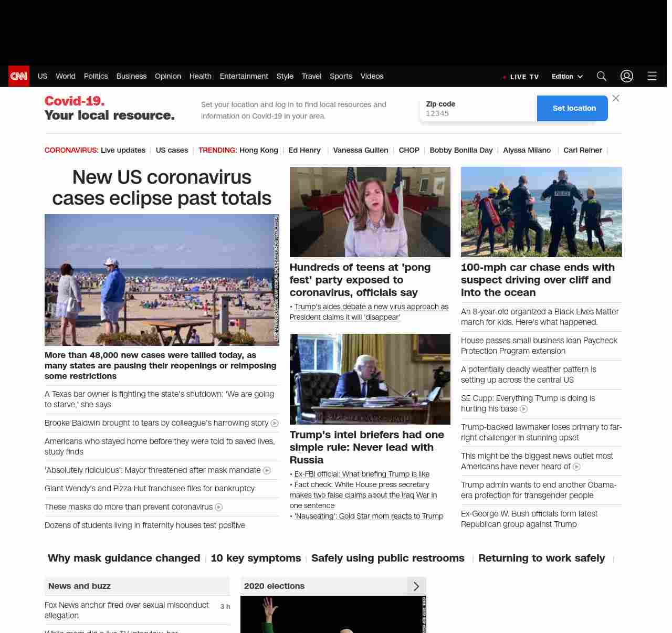Open the Politics navigation section

point(96,76)
